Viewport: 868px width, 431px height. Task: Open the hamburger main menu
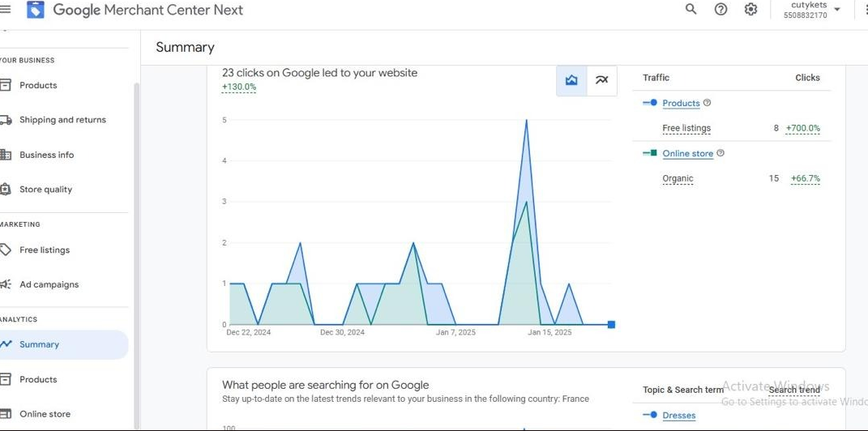(x=6, y=10)
